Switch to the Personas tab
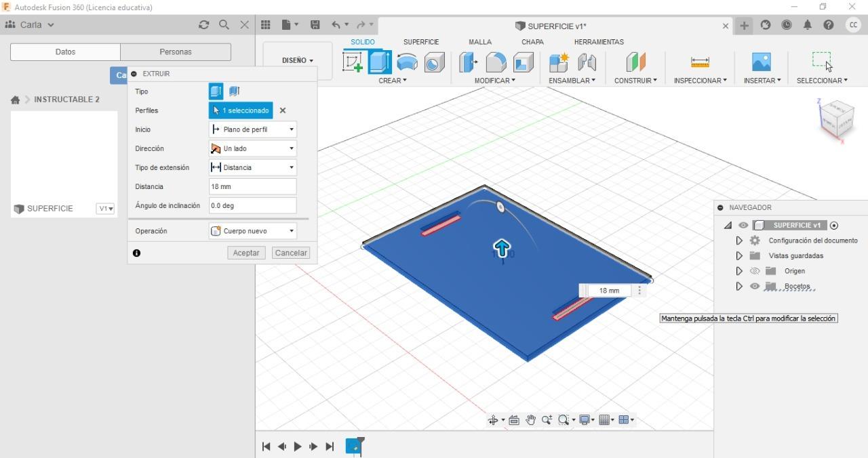 click(x=176, y=52)
